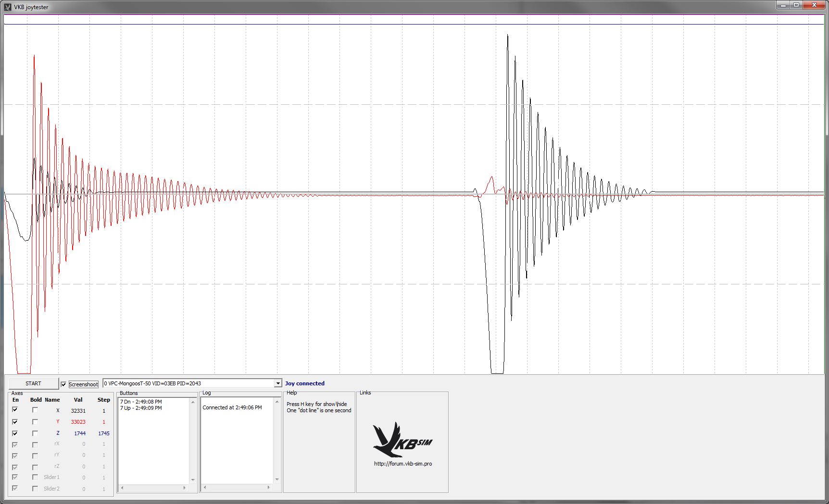Open the joystick device dropdown arrow

277,383
